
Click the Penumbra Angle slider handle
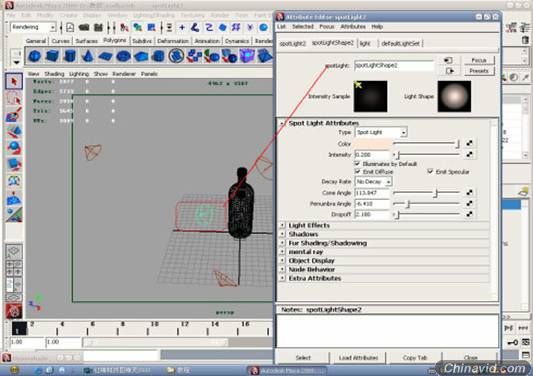[x=409, y=204]
